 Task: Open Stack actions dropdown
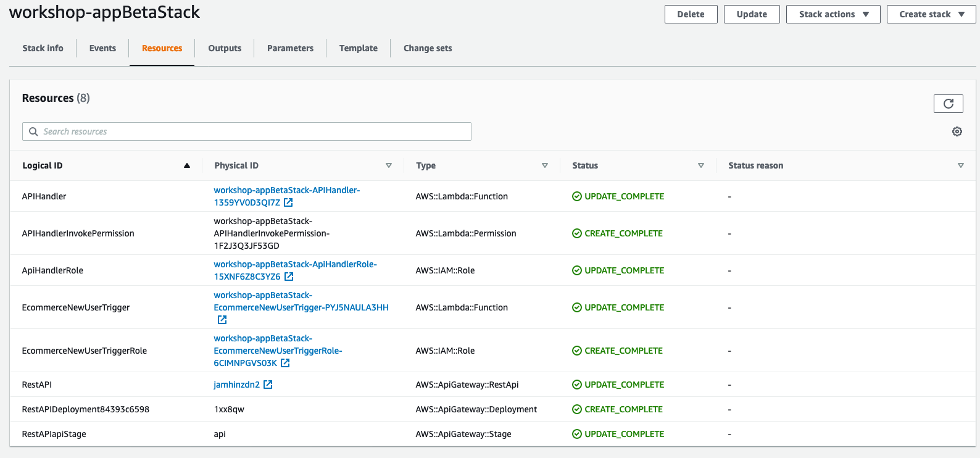tap(833, 14)
